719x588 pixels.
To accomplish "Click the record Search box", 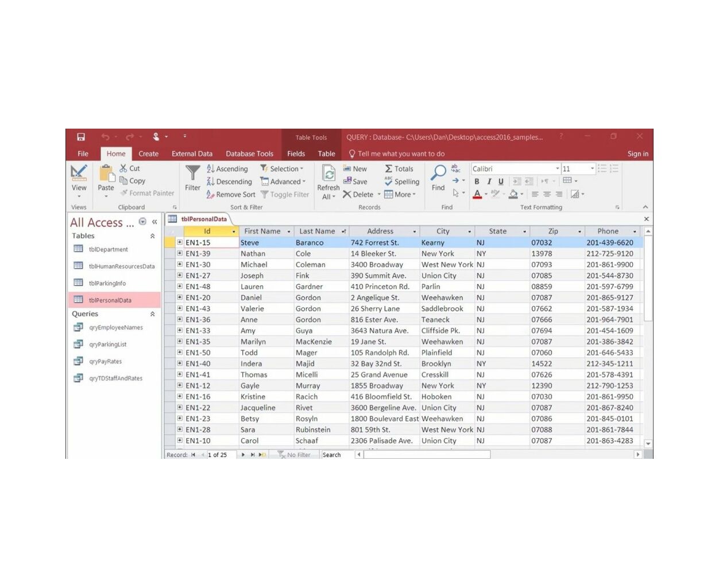I will pos(336,455).
